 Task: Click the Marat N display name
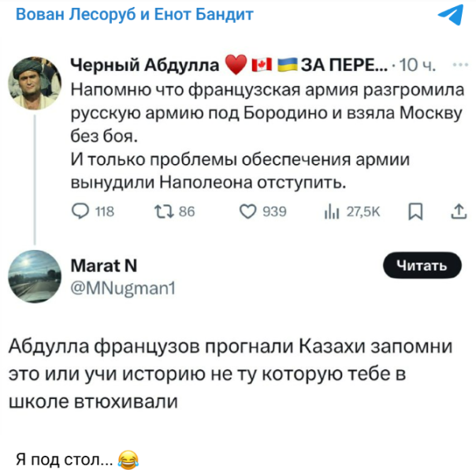tap(104, 265)
